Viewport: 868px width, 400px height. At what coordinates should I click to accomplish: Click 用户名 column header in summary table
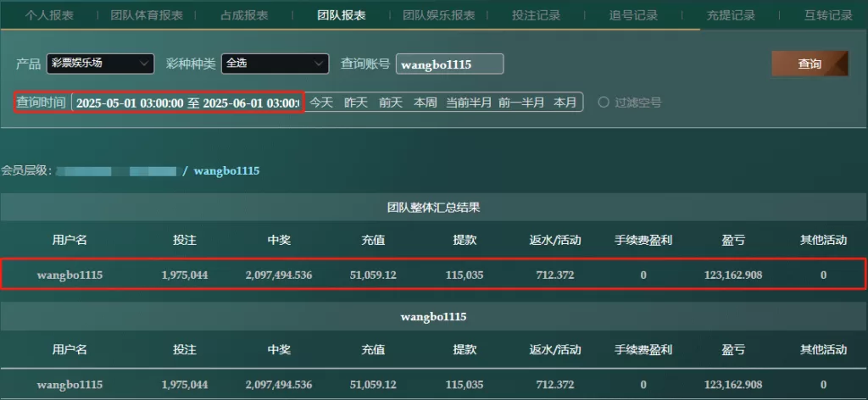(70, 240)
